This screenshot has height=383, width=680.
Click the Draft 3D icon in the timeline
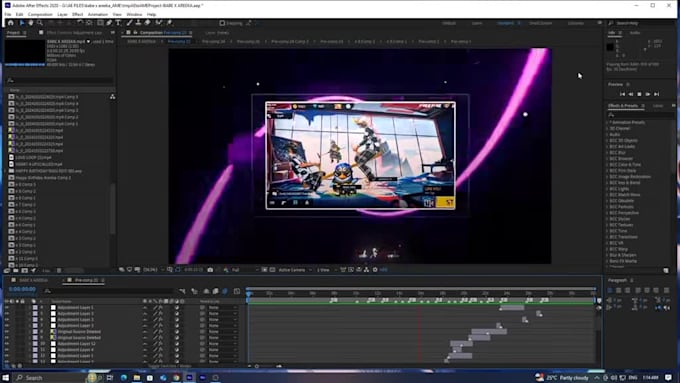coord(194,291)
